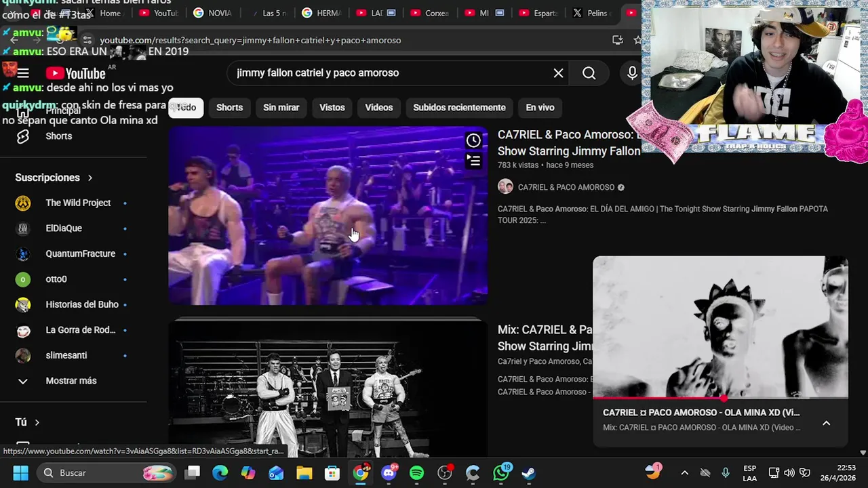
Task: Open otto0 subscription
Action: [x=71, y=279]
